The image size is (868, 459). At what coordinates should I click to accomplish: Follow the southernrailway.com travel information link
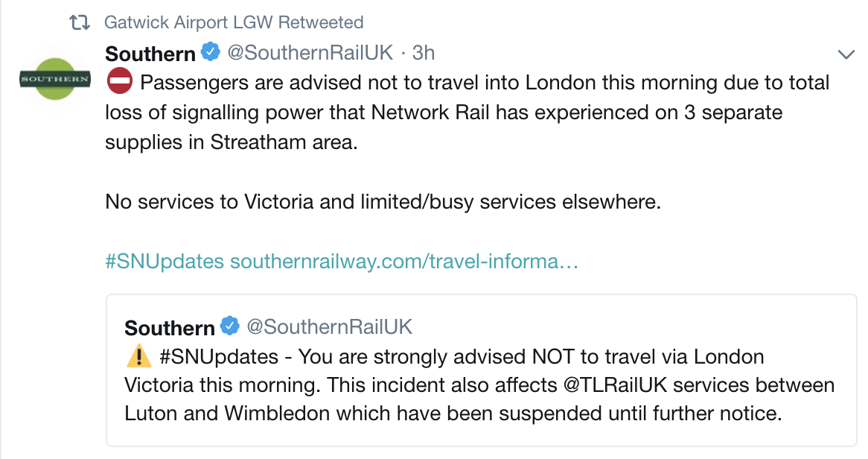coord(404,262)
